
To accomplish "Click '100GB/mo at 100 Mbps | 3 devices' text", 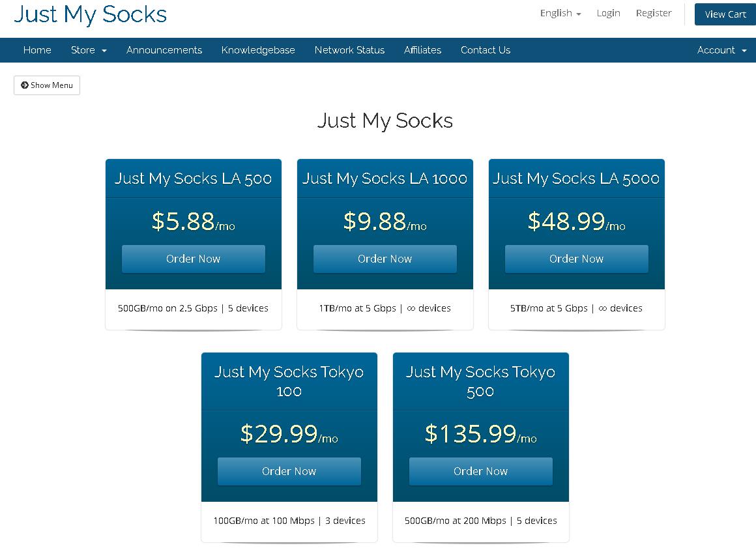I will tap(289, 521).
